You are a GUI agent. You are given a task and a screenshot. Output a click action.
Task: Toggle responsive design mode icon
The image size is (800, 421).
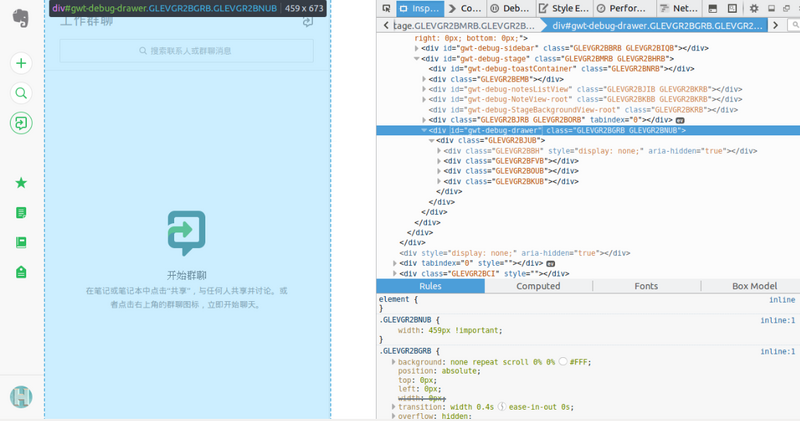pyautogui.click(x=732, y=8)
